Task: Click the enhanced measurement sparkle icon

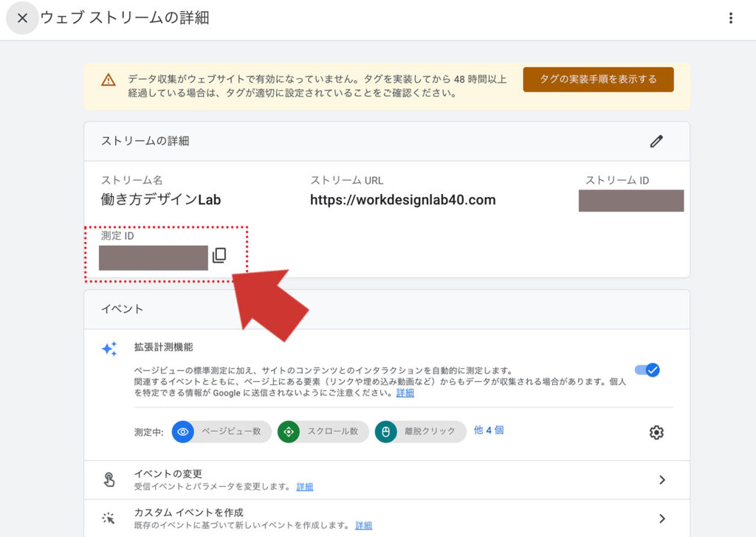Action: click(109, 350)
